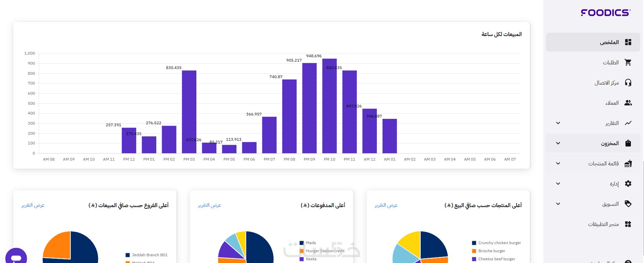Click the shopping cart icon for الطلبات

628,62
